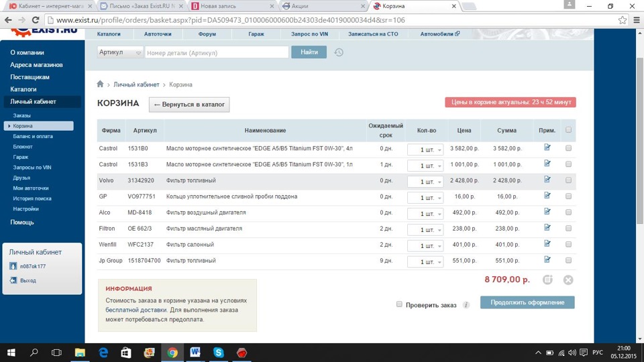This screenshot has width=644, height=362.
Task: Open note icon for Filtron OE 662/3 row
Action: click(x=547, y=227)
